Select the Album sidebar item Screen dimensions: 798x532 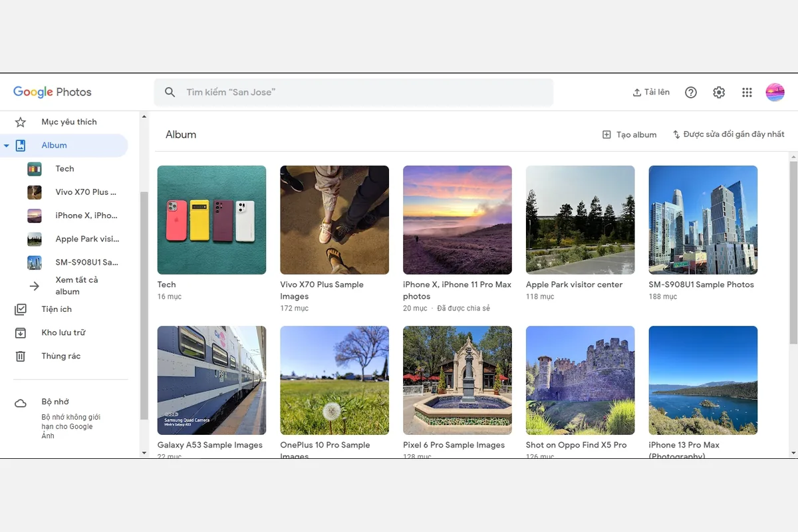[x=64, y=145]
